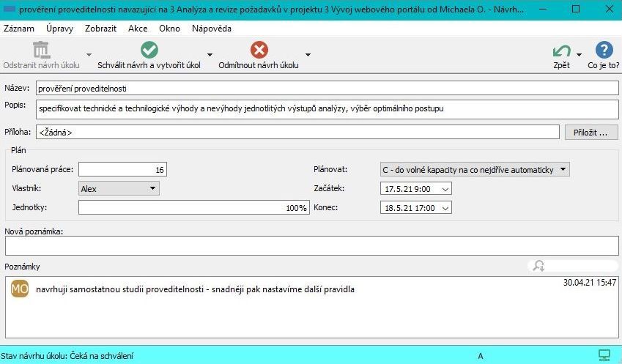Click the MO user avatar in notes
Image resolution: width=622 pixels, height=364 pixels.
pos(20,289)
